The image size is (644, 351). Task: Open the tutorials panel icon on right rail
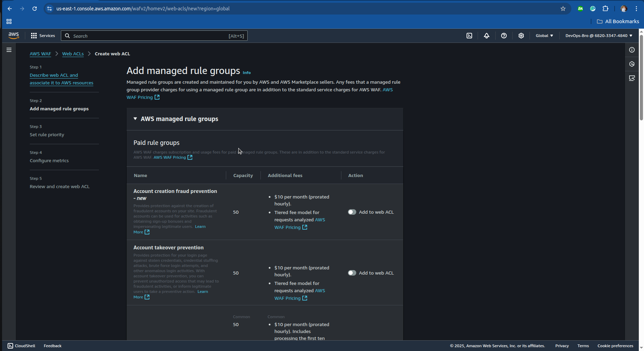(632, 78)
